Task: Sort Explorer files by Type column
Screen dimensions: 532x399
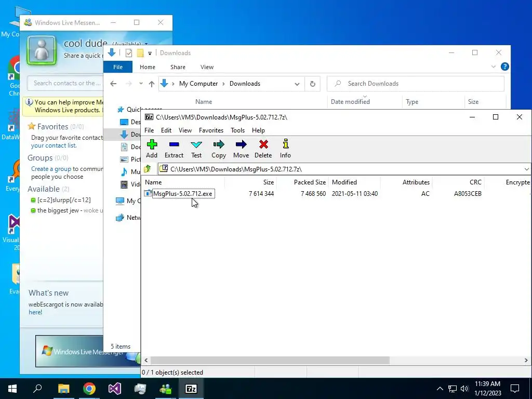Action: pyautogui.click(x=412, y=101)
